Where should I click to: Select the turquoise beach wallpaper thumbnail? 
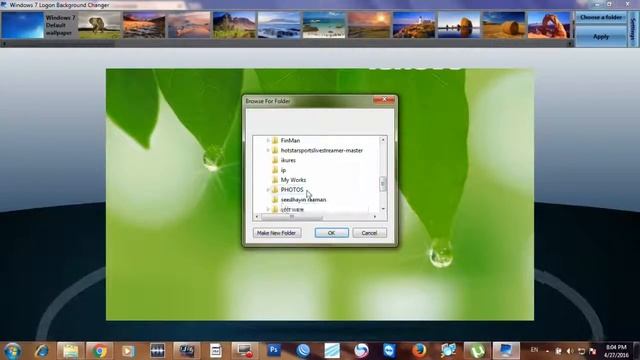[x=324, y=25]
